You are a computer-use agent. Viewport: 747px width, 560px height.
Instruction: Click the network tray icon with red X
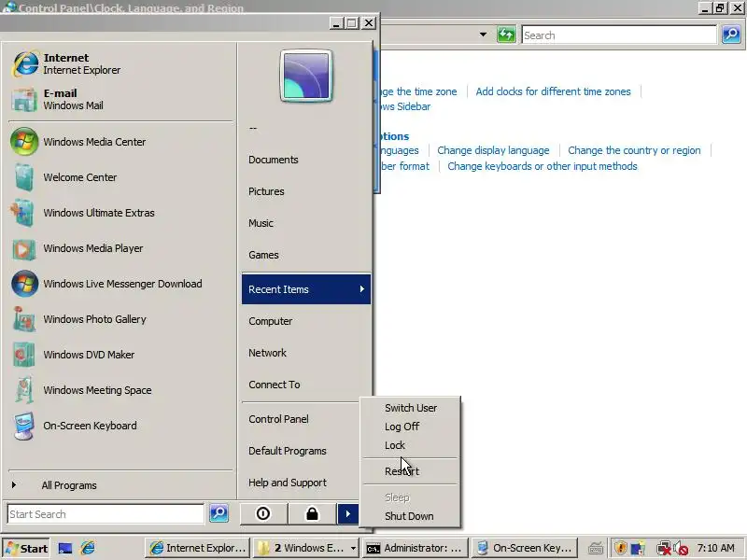(663, 548)
